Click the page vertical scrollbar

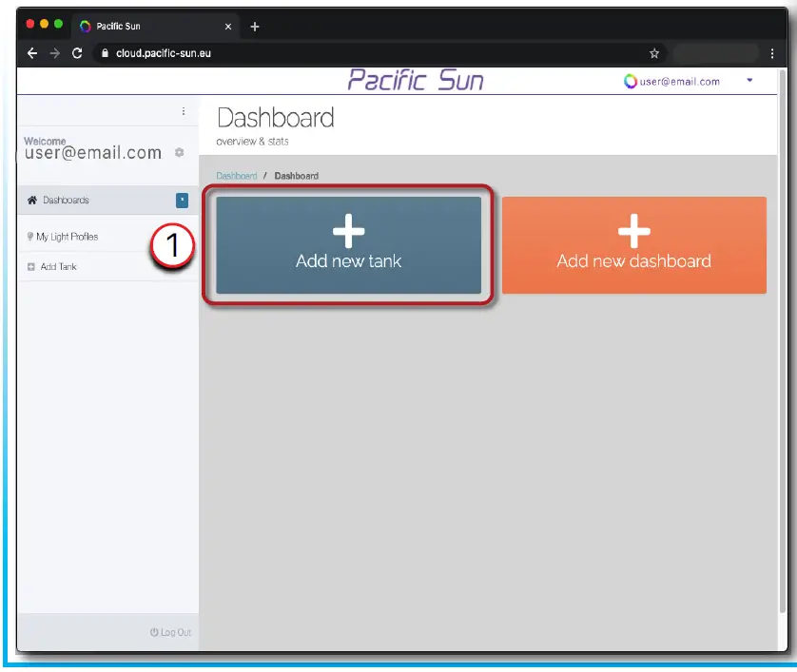783,340
